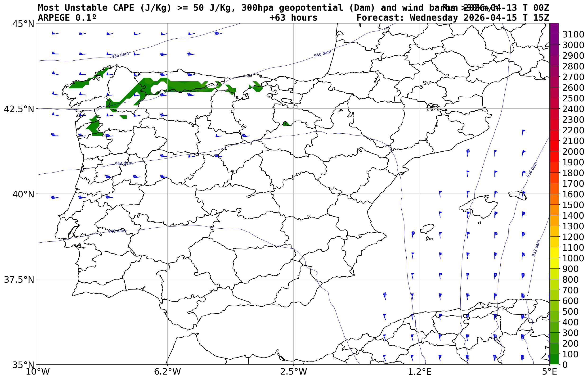Click the 37.5°N latitude axis label
588x380 pixels.
click(x=19, y=280)
